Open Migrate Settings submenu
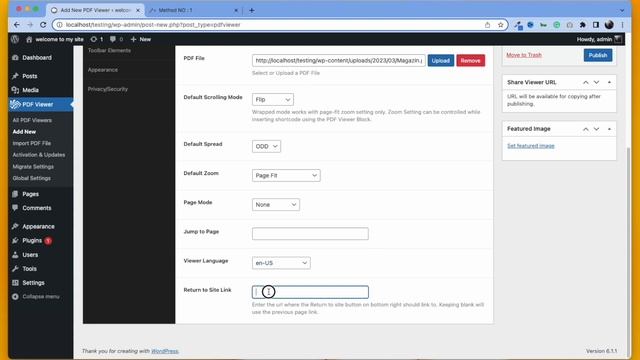640x360 pixels. (x=33, y=167)
